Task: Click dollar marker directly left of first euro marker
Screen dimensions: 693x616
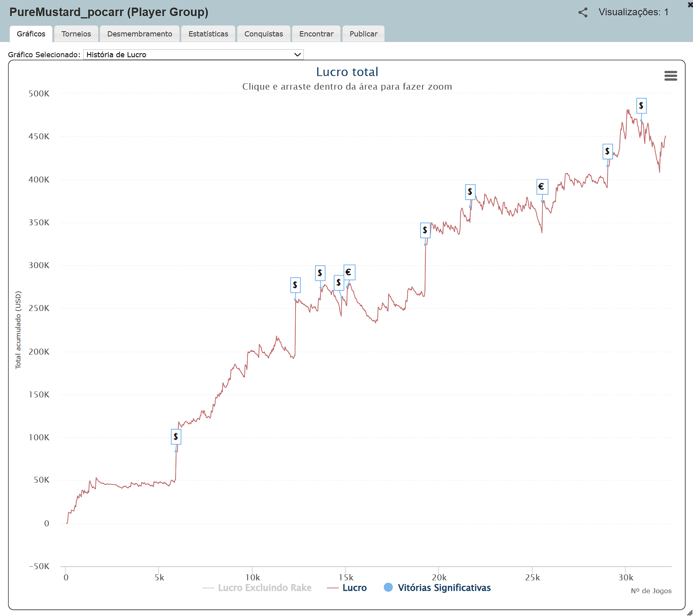Action: (x=339, y=283)
